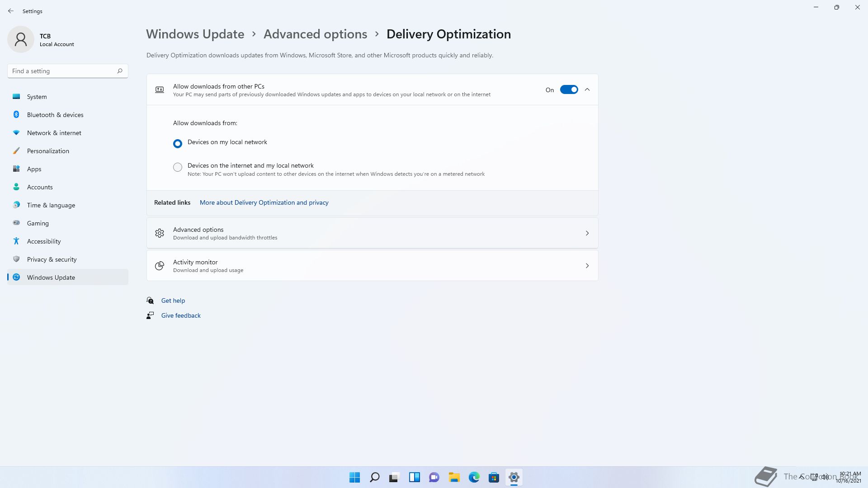Open Accessibility settings category
Image resolution: width=868 pixels, height=488 pixels.
coord(68,241)
